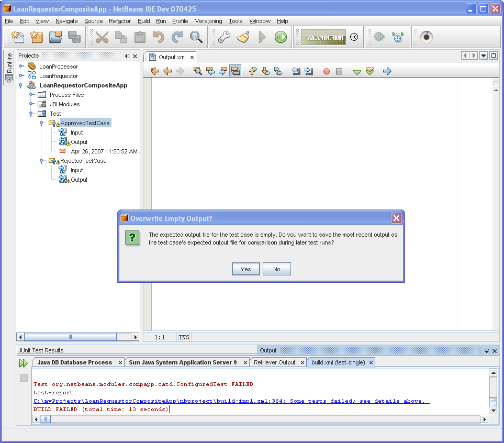This screenshot has width=504, height=443.
Task: Click the Cut scissors icon
Action: [x=102, y=37]
